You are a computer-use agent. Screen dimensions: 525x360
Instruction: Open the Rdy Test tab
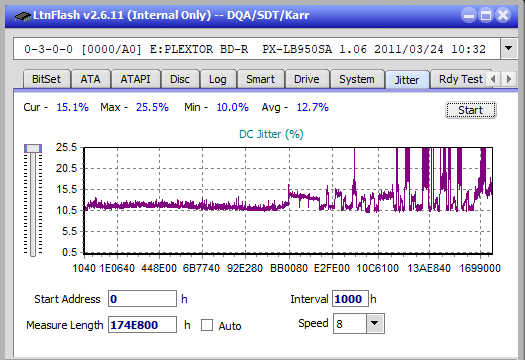pyautogui.click(x=461, y=79)
